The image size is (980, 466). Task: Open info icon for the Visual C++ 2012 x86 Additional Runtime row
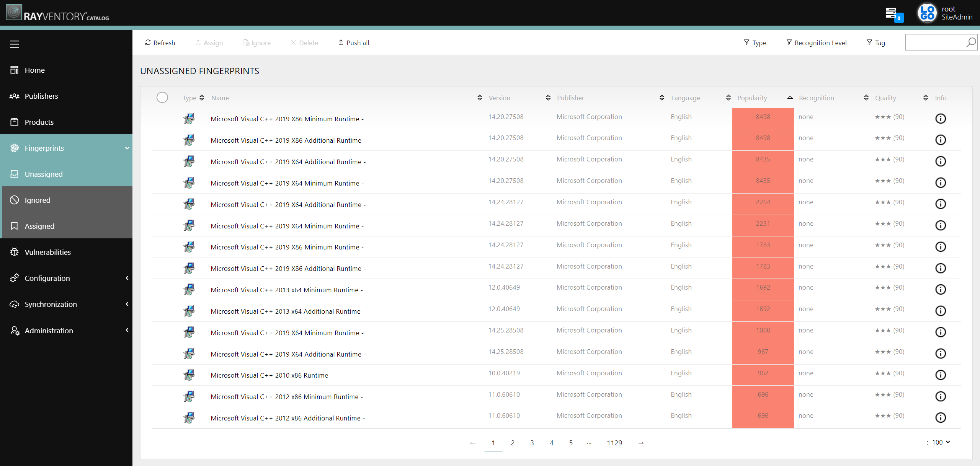[940, 417]
